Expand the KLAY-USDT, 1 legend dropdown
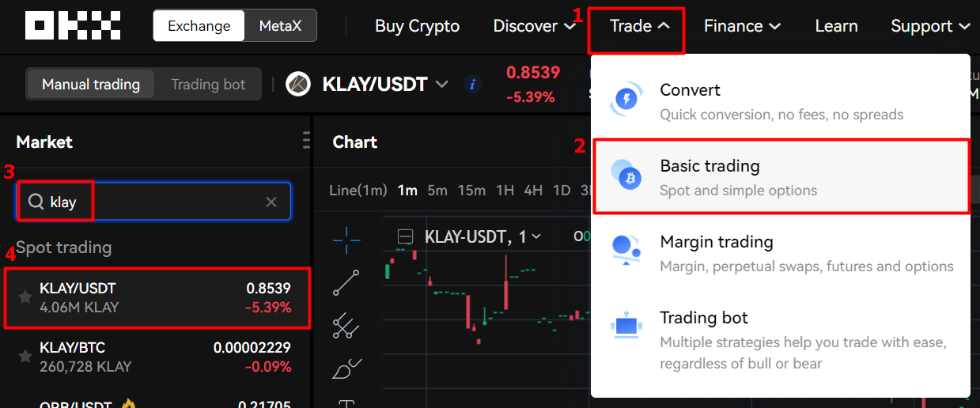This screenshot has width=980, height=408. tap(536, 236)
